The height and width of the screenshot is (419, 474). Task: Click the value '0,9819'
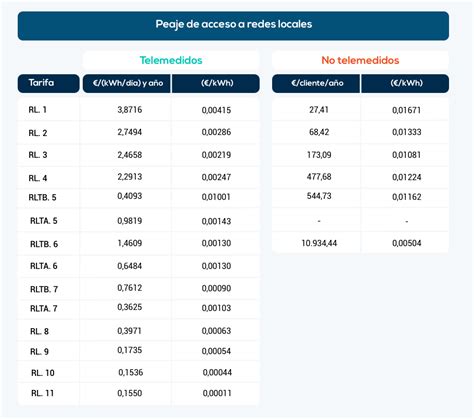click(130, 221)
